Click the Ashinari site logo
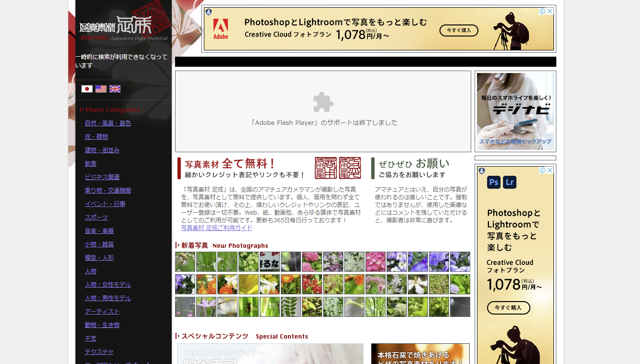640x364 pixels. click(x=123, y=28)
